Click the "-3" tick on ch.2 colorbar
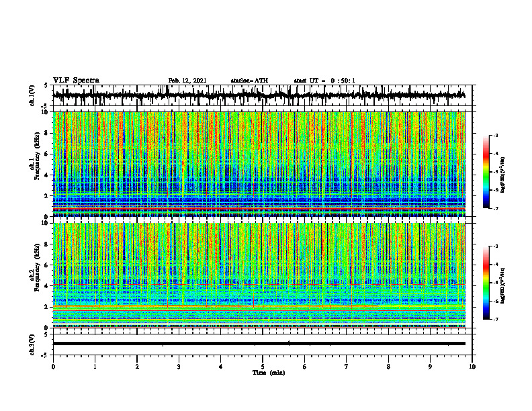Viewport: 532px width, 411px height. pyautogui.click(x=496, y=246)
